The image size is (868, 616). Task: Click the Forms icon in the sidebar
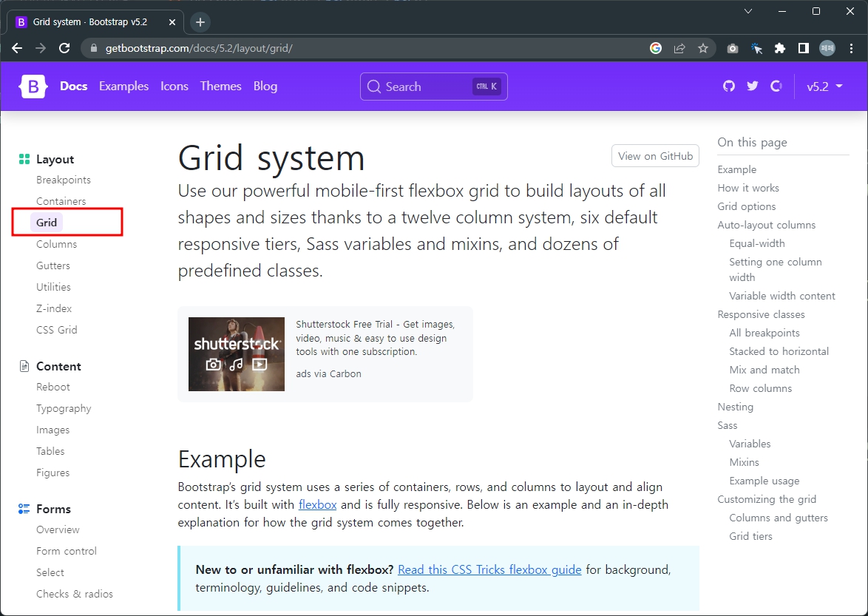[x=24, y=508]
